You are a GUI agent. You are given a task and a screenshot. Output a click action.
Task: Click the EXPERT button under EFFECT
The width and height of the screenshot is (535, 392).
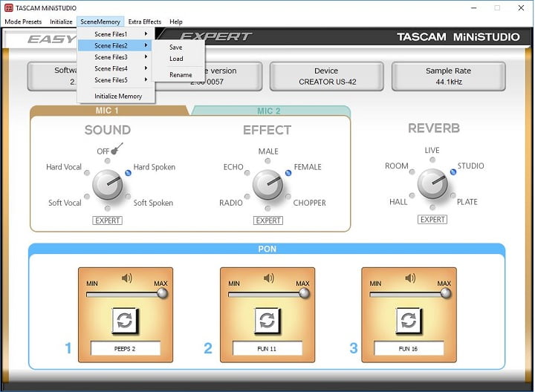pyautogui.click(x=268, y=220)
